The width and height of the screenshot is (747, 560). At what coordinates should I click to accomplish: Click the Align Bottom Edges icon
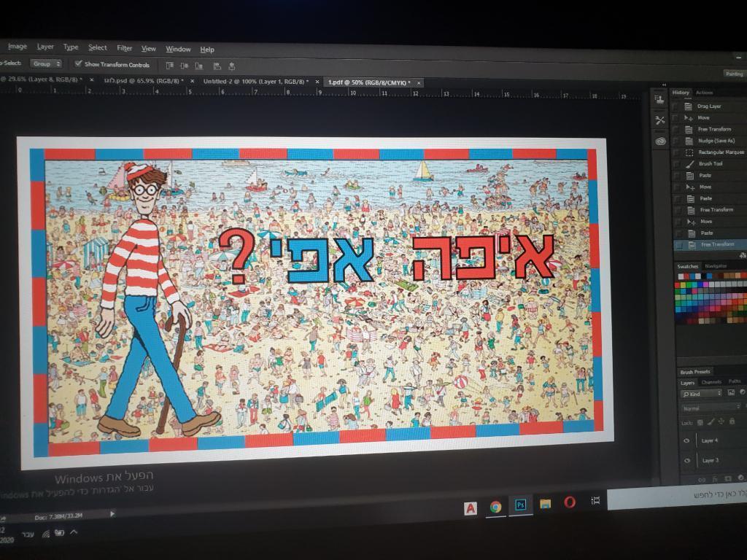click(199, 66)
